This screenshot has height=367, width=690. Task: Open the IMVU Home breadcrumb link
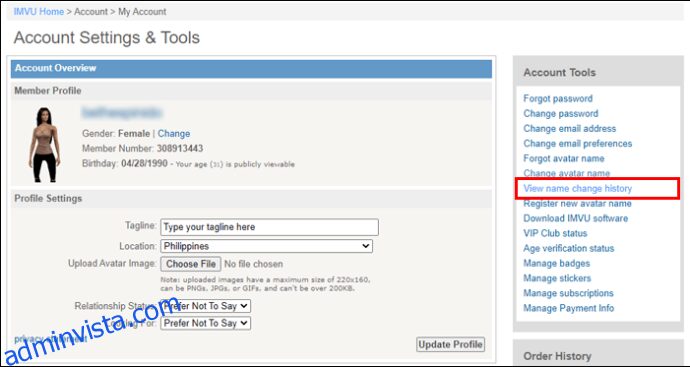point(39,12)
